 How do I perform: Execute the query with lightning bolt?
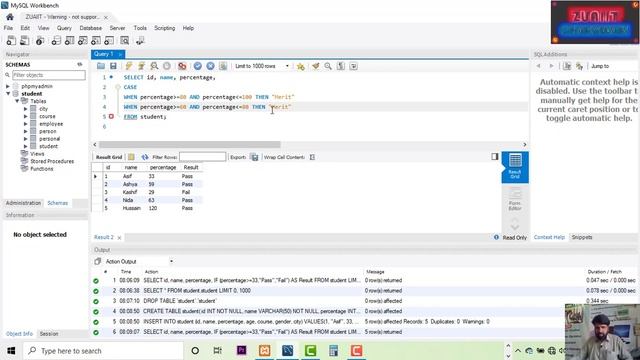pos(129,66)
